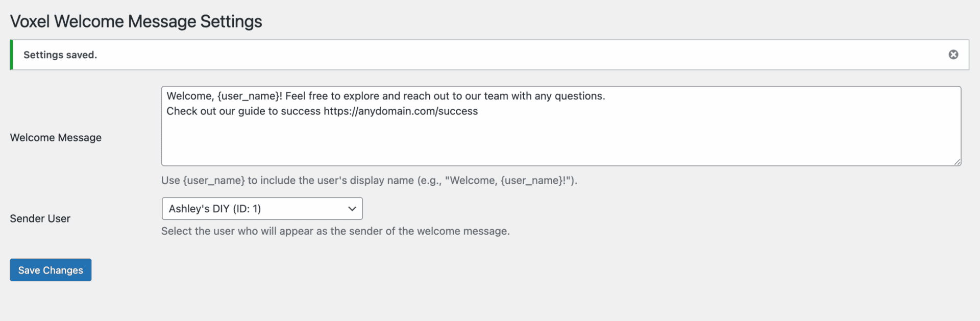
Task: Dismiss the Settings saved notice
Action: (x=953, y=55)
